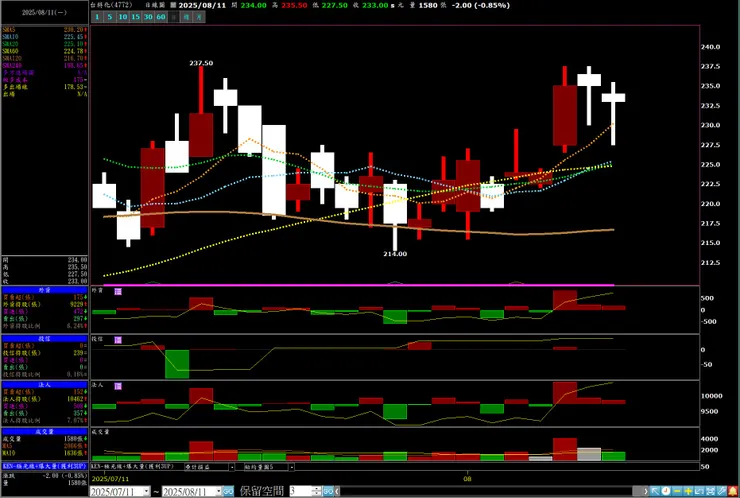Open the end date 2025/08/11 dropdown
This screenshot has width=740, height=498.
click(x=219, y=491)
